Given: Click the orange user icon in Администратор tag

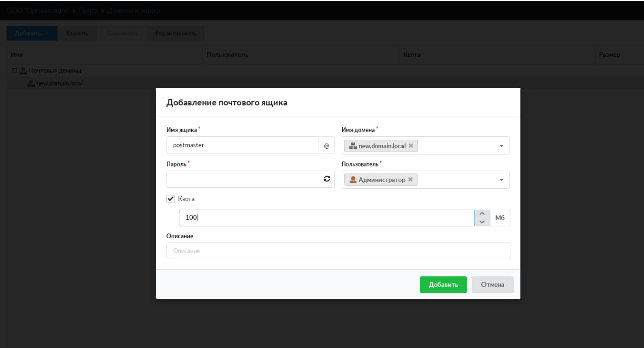Looking at the screenshot, I should click(353, 180).
